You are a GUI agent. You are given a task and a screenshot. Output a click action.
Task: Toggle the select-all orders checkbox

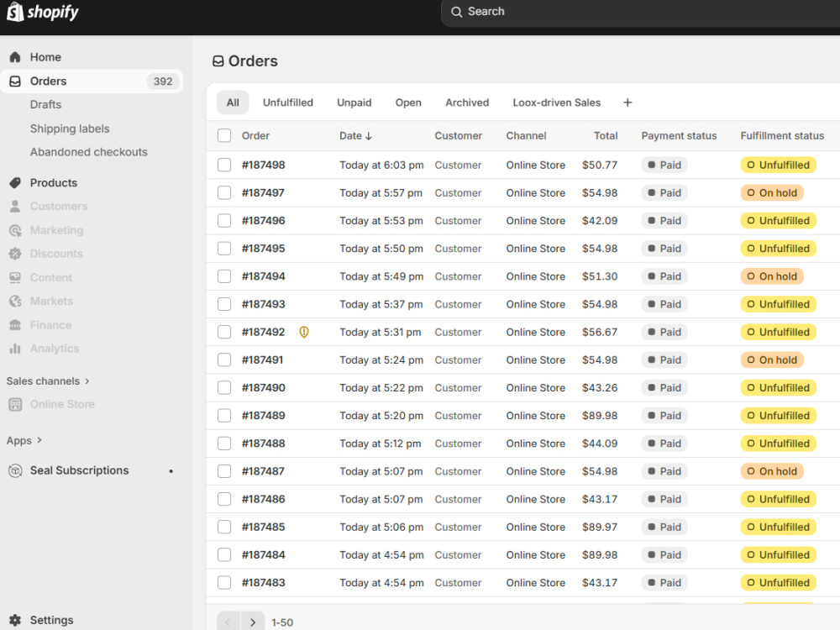pyautogui.click(x=224, y=135)
